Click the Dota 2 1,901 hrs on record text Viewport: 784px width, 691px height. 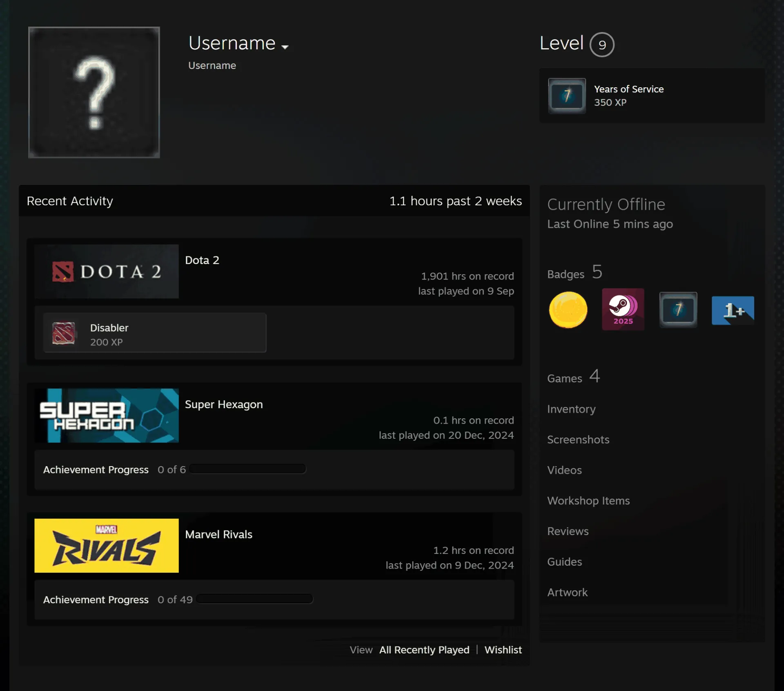(x=468, y=276)
